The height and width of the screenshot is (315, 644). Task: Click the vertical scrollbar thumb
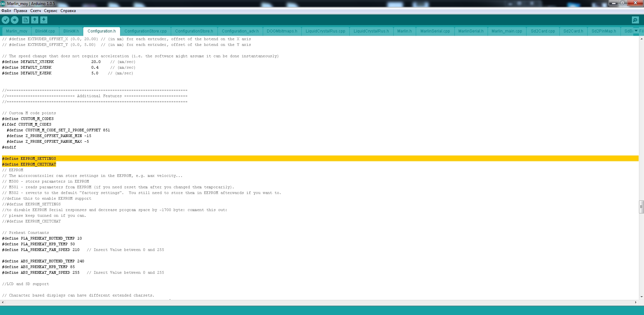(641, 207)
